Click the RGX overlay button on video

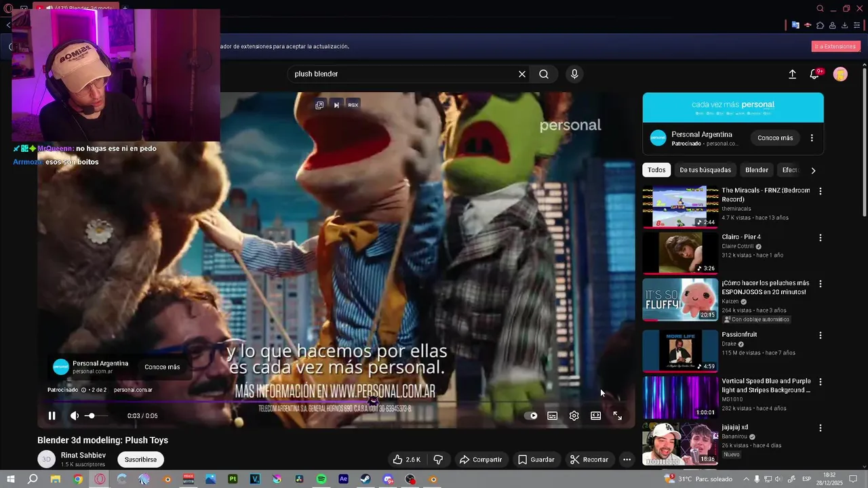tap(353, 105)
